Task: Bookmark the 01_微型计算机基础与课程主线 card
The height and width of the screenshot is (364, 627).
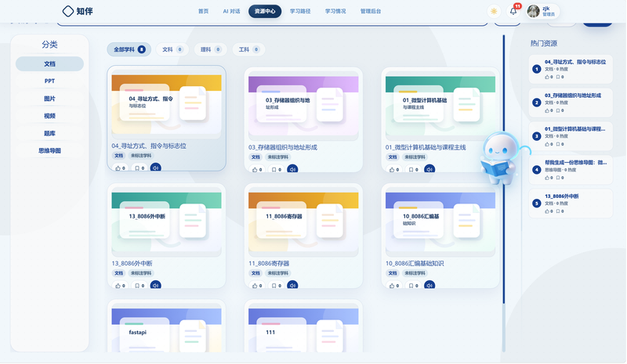Action: point(414,170)
